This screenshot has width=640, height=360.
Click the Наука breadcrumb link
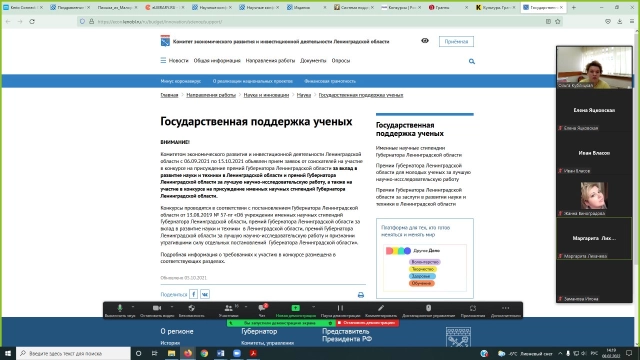click(x=304, y=95)
